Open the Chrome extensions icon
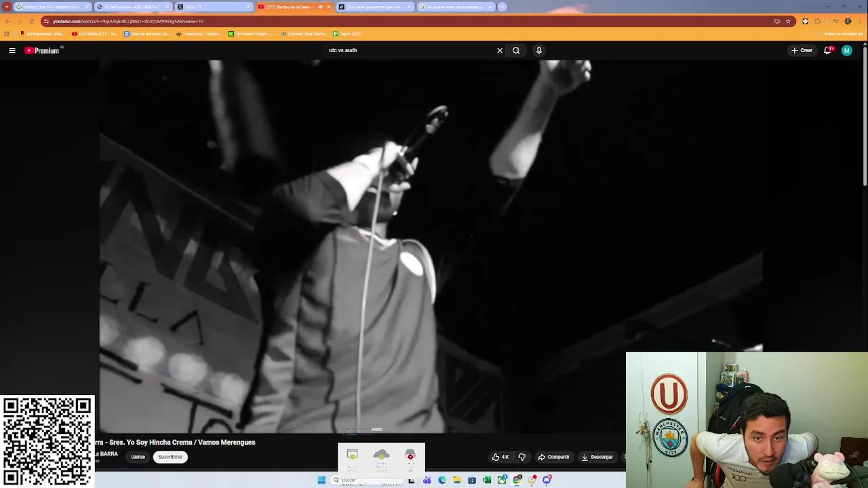868x488 pixels. [817, 21]
